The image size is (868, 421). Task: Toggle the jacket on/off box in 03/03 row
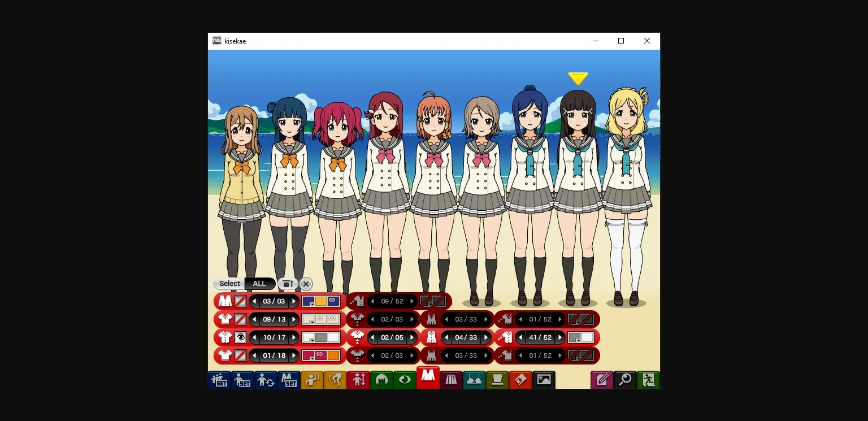click(x=241, y=301)
